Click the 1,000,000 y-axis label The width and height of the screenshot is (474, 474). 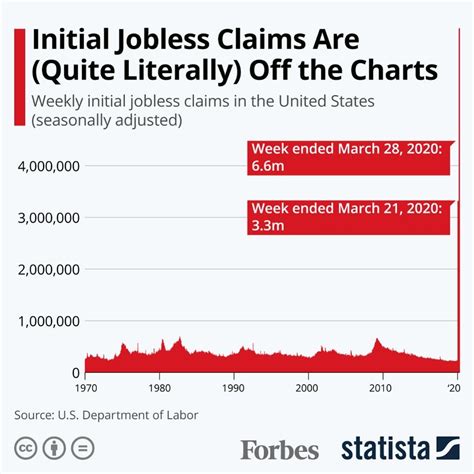coord(49,321)
